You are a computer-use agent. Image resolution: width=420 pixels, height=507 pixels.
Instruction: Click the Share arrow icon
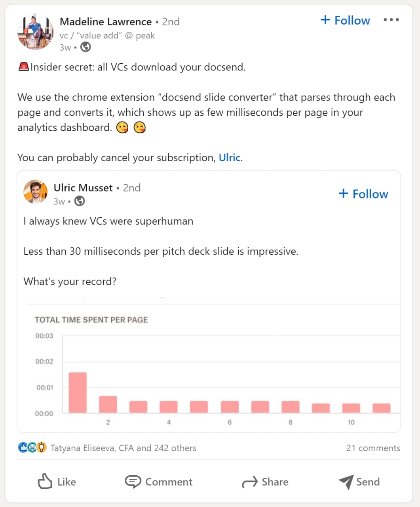point(249,482)
